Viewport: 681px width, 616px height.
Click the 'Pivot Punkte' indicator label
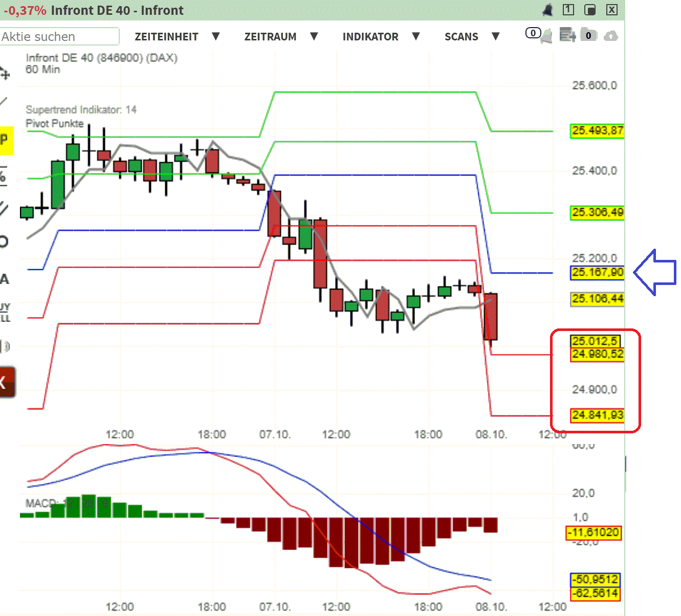point(54,123)
